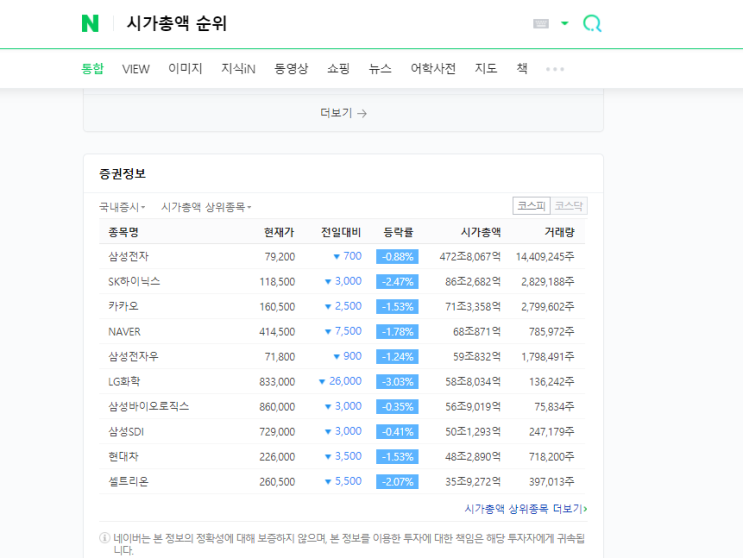Click the -0.88% change badge
This screenshot has width=743, height=558.
(397, 257)
